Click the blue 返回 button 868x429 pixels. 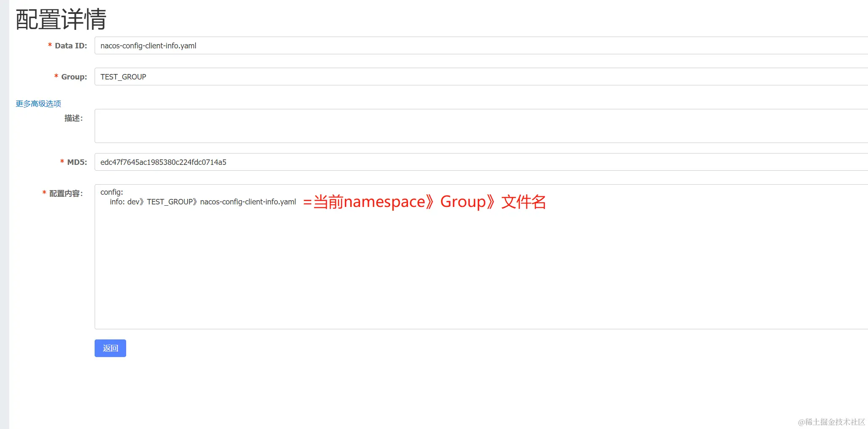coord(110,348)
